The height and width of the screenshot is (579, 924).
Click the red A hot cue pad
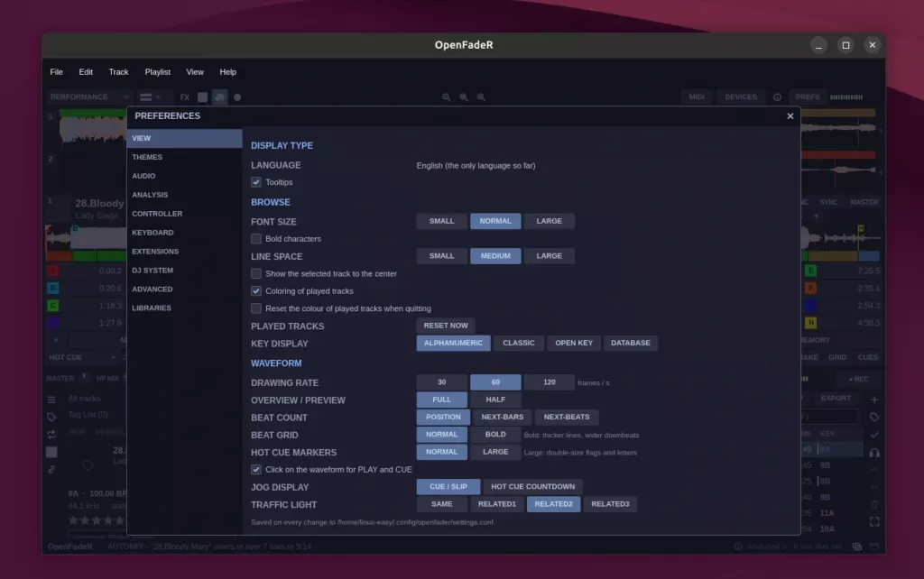tap(53, 271)
